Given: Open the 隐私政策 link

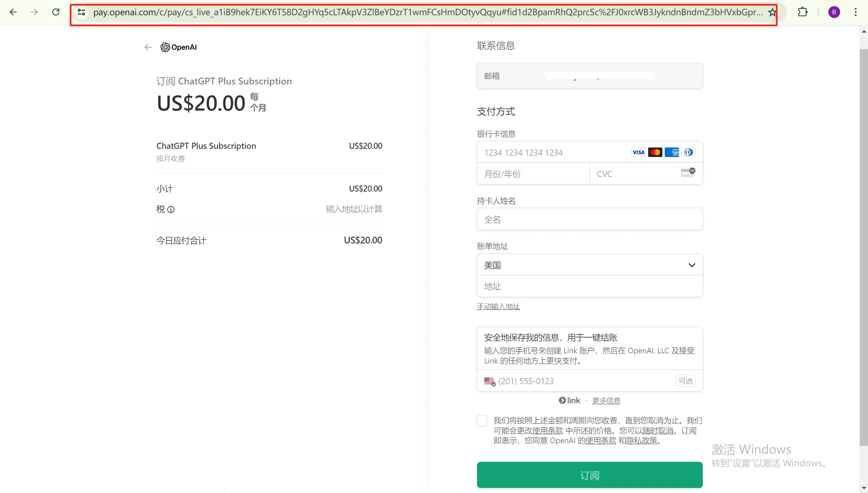Looking at the screenshot, I should 641,441.
